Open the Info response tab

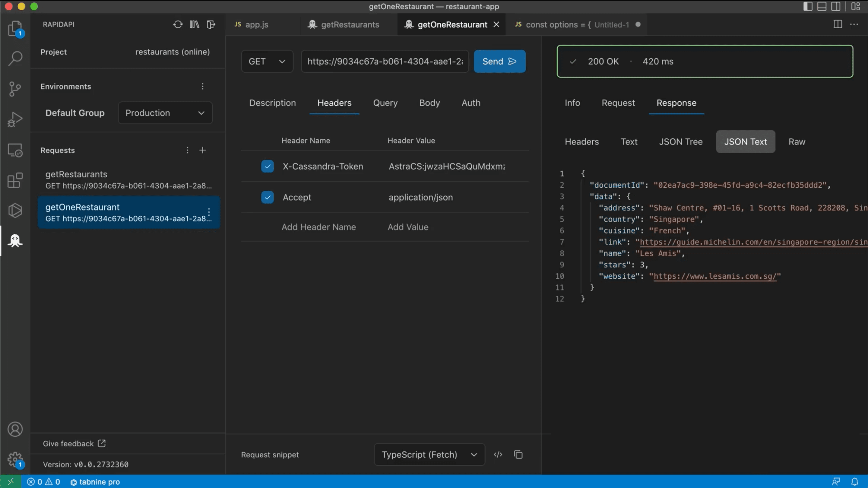[572, 103]
